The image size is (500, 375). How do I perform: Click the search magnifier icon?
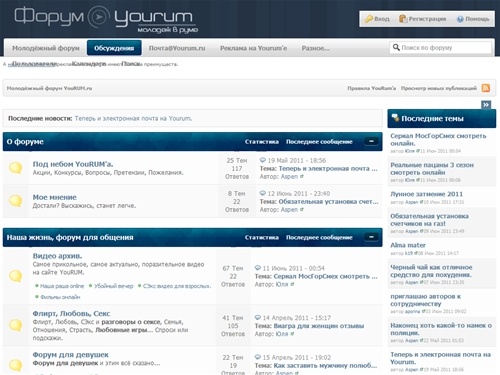tap(396, 47)
